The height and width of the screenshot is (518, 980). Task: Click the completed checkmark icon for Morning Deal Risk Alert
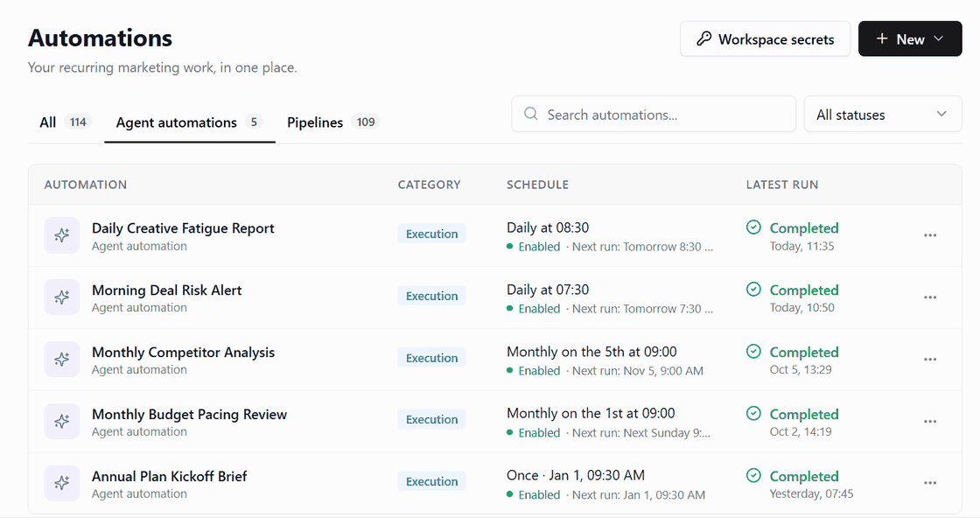(753, 290)
